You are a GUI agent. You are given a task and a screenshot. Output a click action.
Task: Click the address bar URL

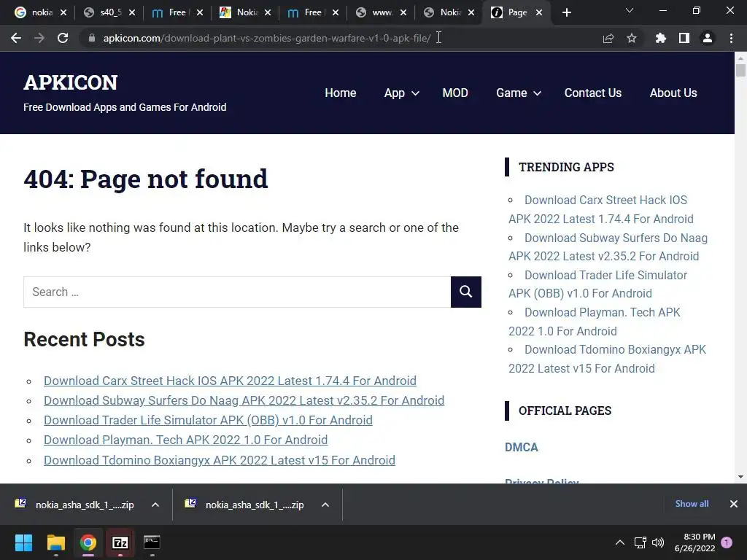(267, 38)
